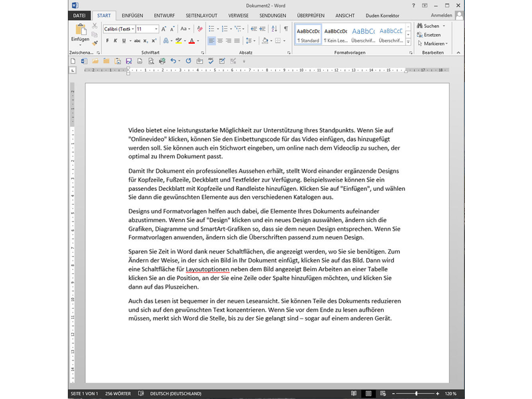Sort text with the A-Z icon

tap(274, 29)
